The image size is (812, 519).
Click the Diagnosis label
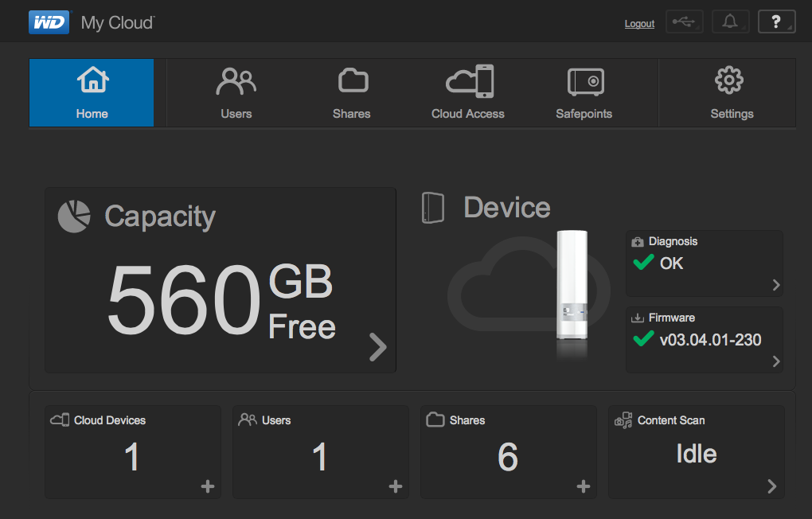coord(673,241)
